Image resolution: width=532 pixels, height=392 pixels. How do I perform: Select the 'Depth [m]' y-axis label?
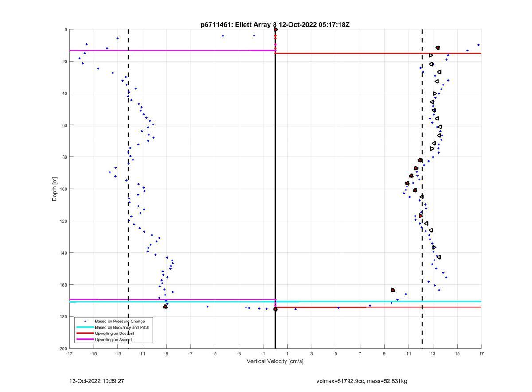coord(55,189)
